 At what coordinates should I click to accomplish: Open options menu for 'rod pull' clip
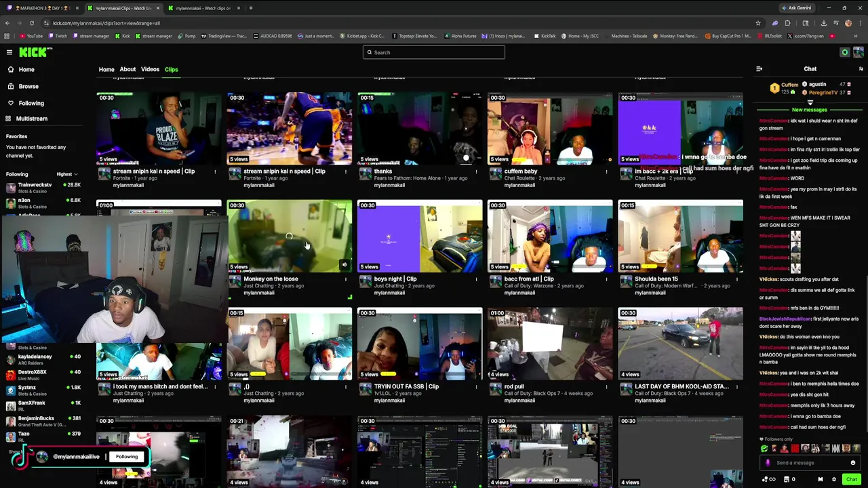tap(606, 387)
